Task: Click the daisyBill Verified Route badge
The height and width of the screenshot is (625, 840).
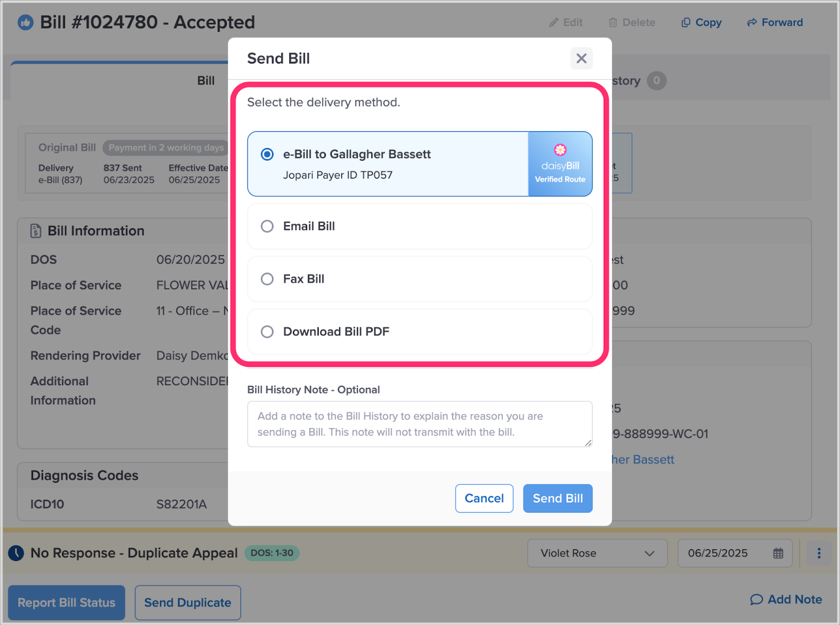Action: pyautogui.click(x=560, y=164)
